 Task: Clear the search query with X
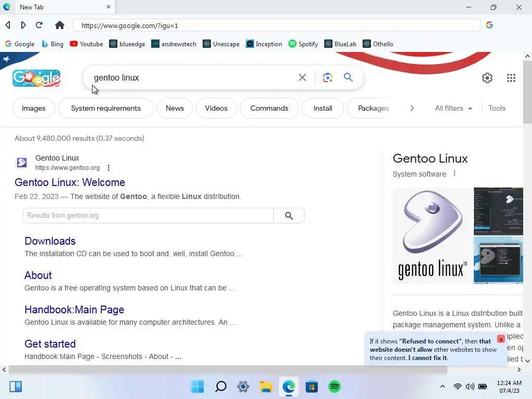pos(302,78)
